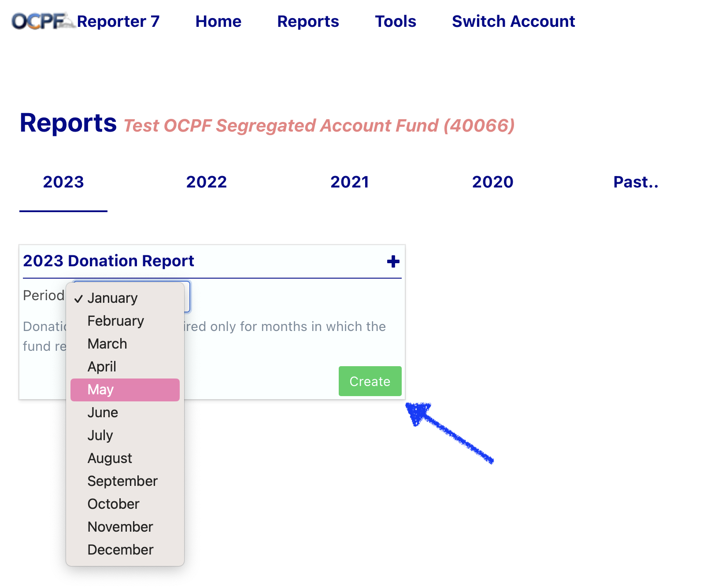Open the Reports navigation item

(308, 21)
